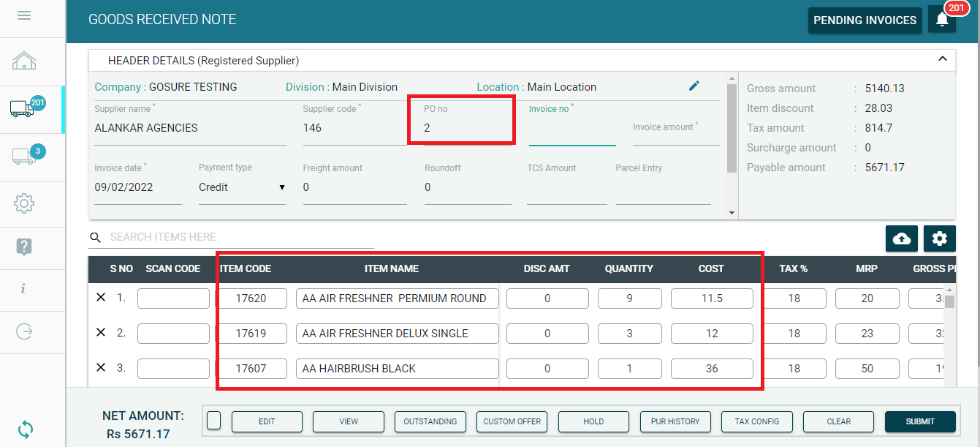Click the SUBMIT button
This screenshot has width=980, height=447.
pyautogui.click(x=920, y=421)
